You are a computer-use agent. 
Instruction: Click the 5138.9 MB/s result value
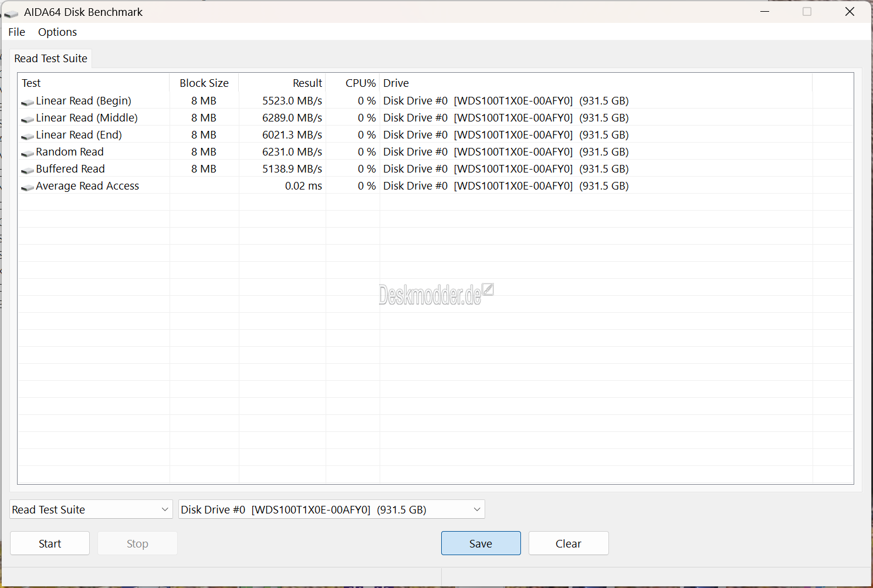coord(292,169)
